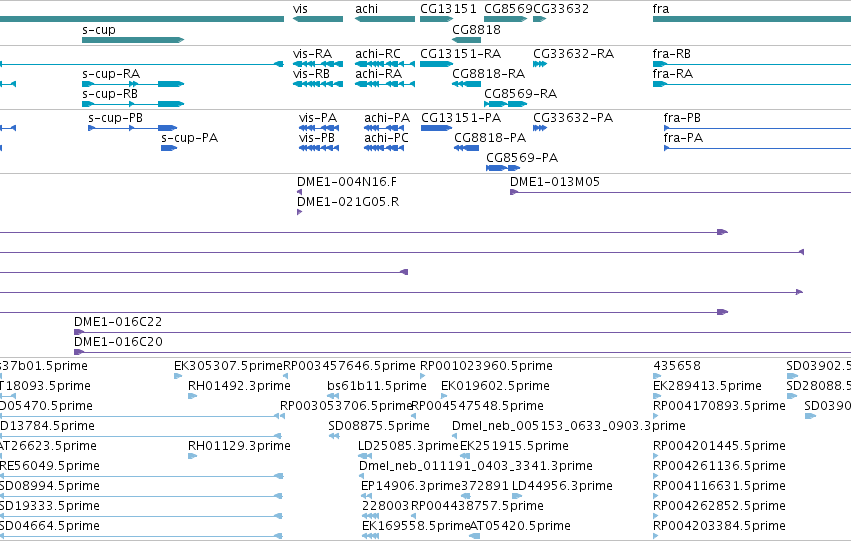Click the RP004203384.5prime label
This screenshot has width=851, height=541.
coord(719,526)
